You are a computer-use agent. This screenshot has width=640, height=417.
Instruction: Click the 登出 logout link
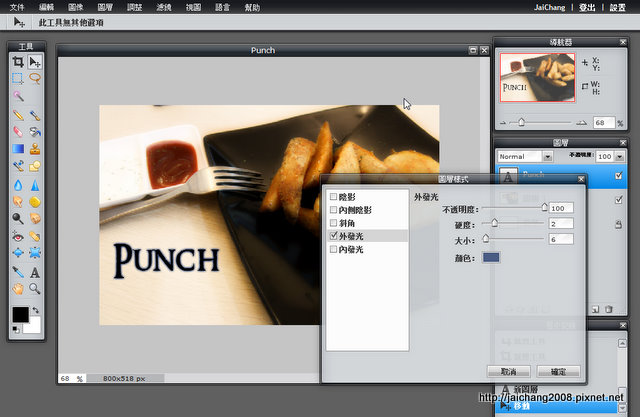click(x=587, y=7)
